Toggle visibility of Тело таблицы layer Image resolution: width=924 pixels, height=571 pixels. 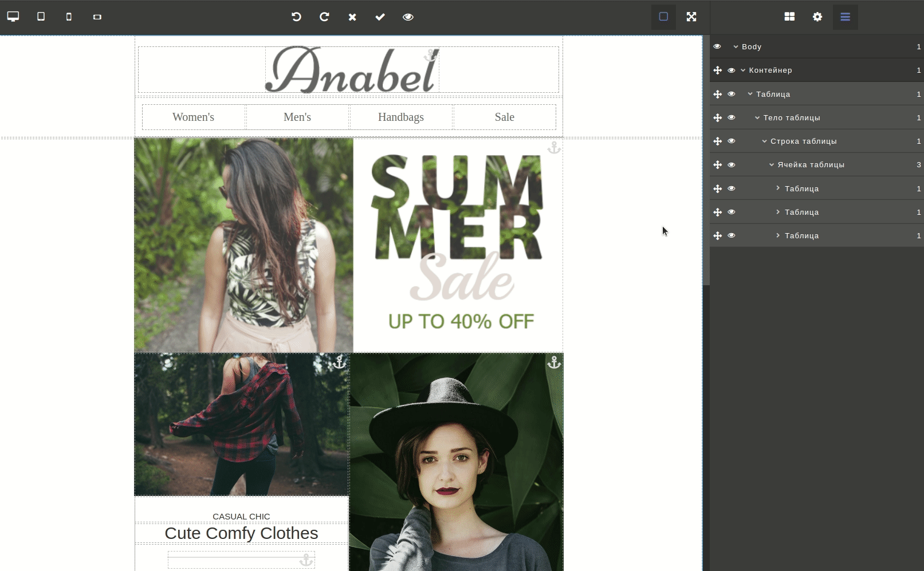pyautogui.click(x=732, y=117)
